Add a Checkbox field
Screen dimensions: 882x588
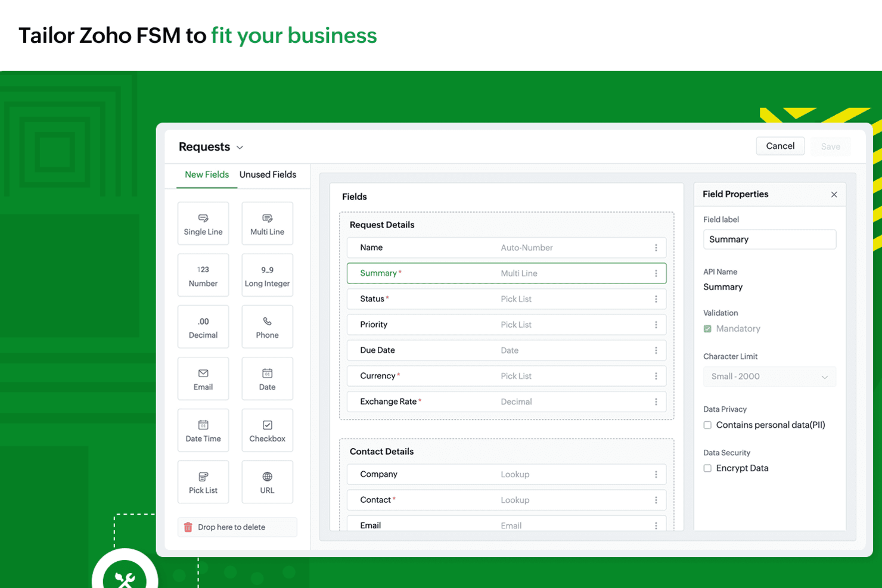click(x=267, y=430)
